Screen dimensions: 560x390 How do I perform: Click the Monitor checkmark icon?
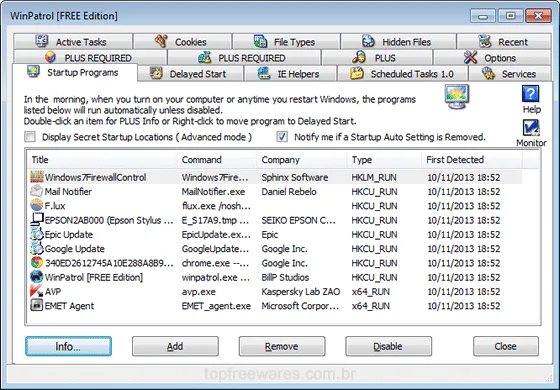pyautogui.click(x=531, y=128)
